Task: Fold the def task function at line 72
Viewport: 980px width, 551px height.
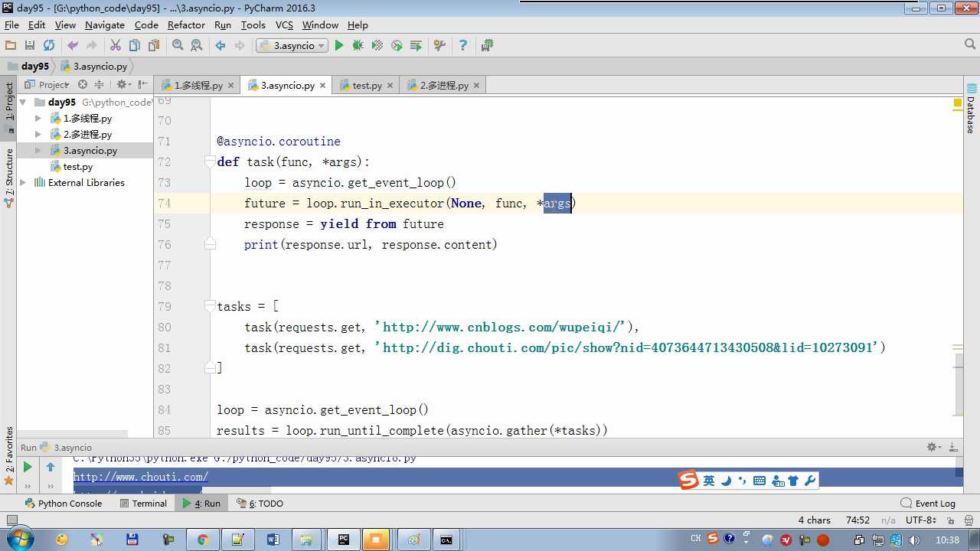Action: coord(210,161)
